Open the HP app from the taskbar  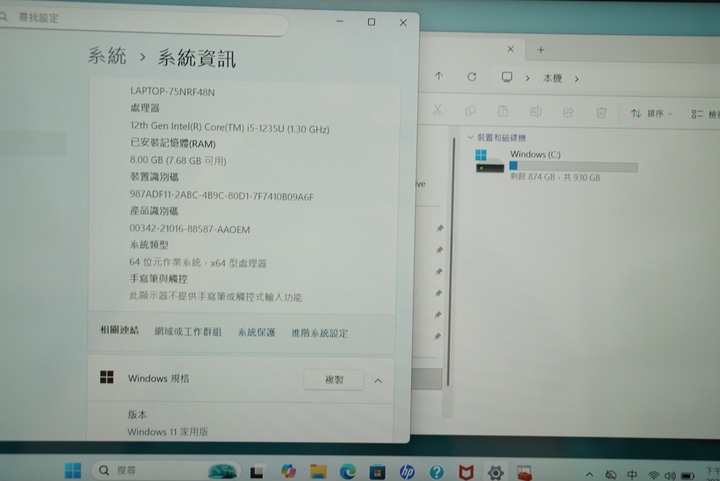(407, 471)
